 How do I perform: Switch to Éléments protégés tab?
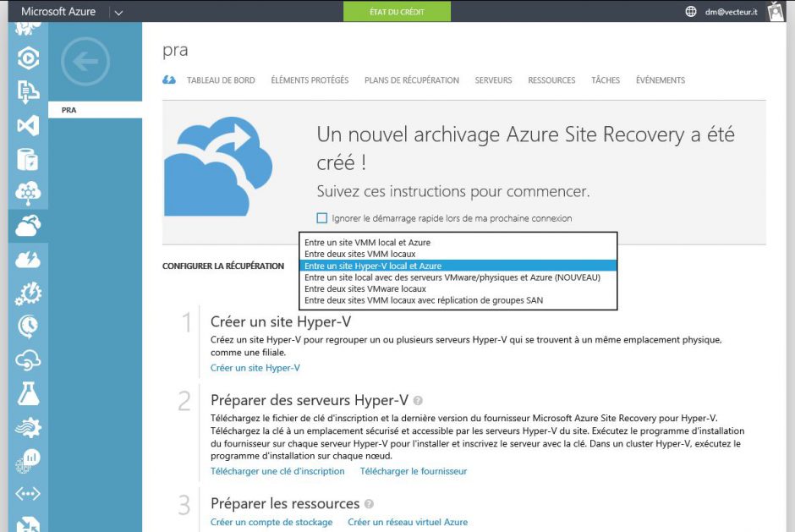(310, 80)
